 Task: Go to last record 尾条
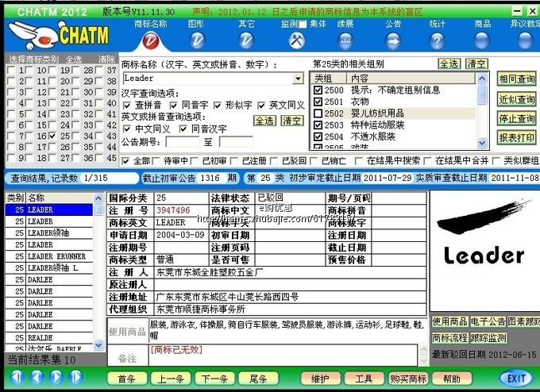(x=258, y=379)
